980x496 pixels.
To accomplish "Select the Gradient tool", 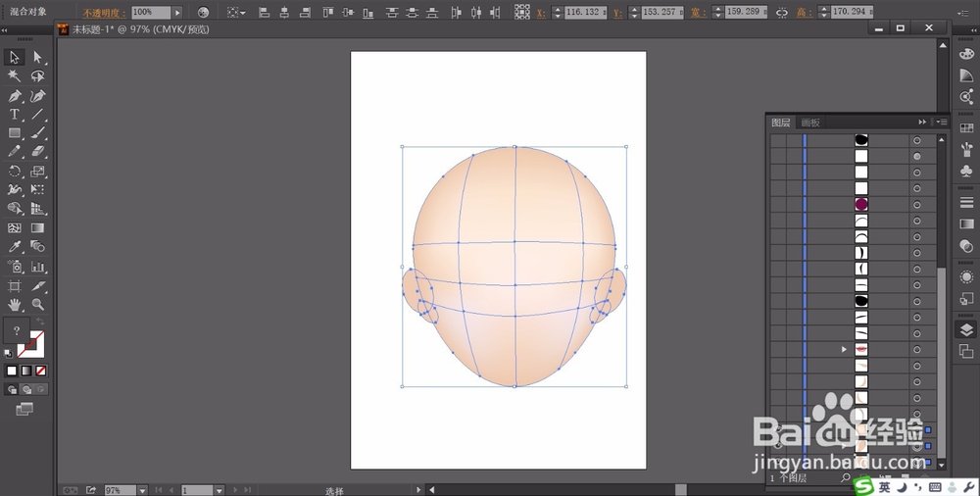I will pyautogui.click(x=37, y=228).
